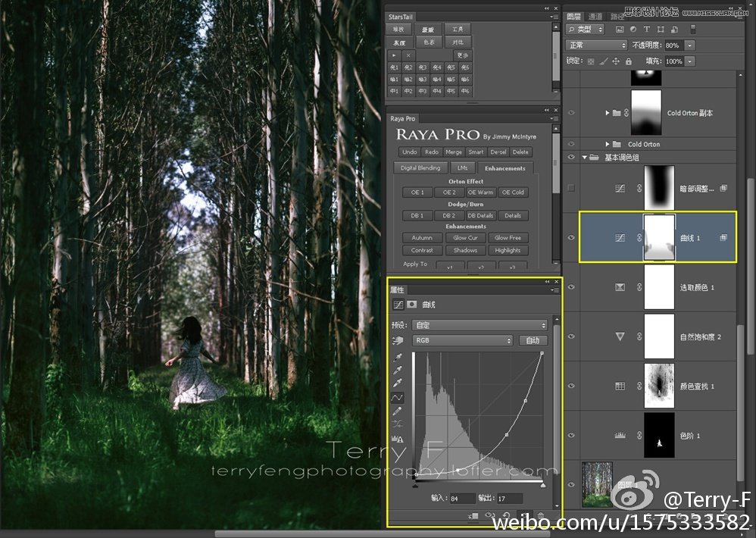Hide the 选取颜色 1 layer
756x538 pixels.
pyautogui.click(x=571, y=287)
